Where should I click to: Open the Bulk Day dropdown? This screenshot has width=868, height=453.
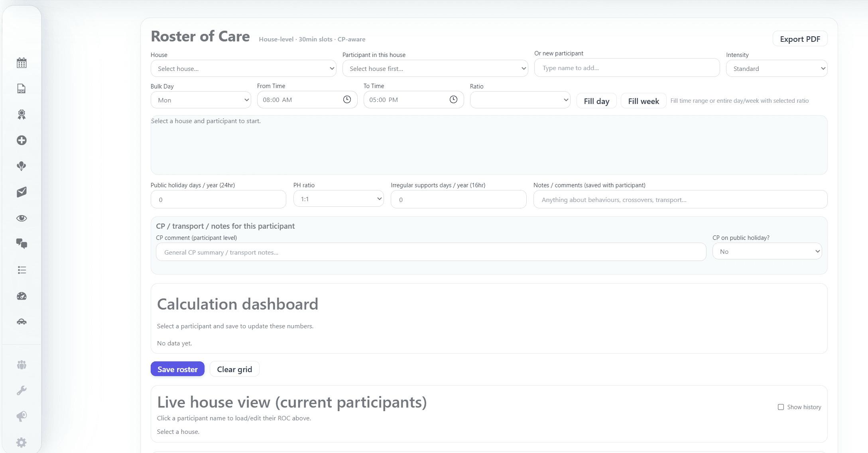(201, 100)
